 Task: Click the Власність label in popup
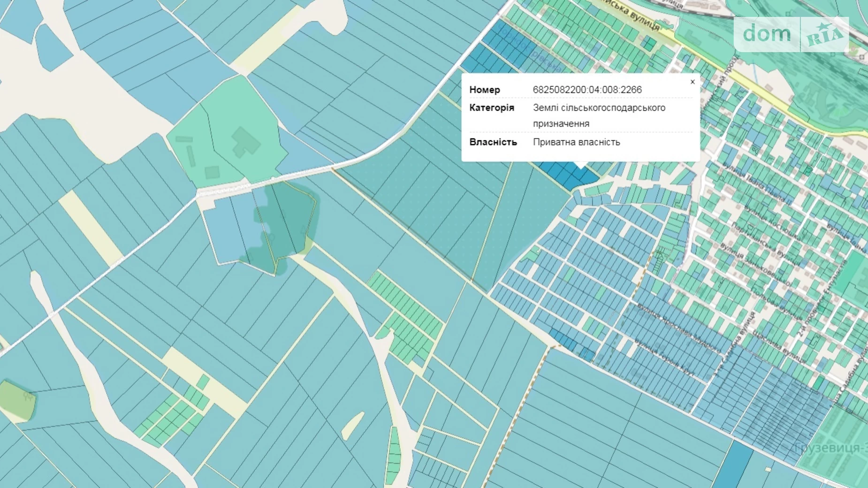pos(493,142)
